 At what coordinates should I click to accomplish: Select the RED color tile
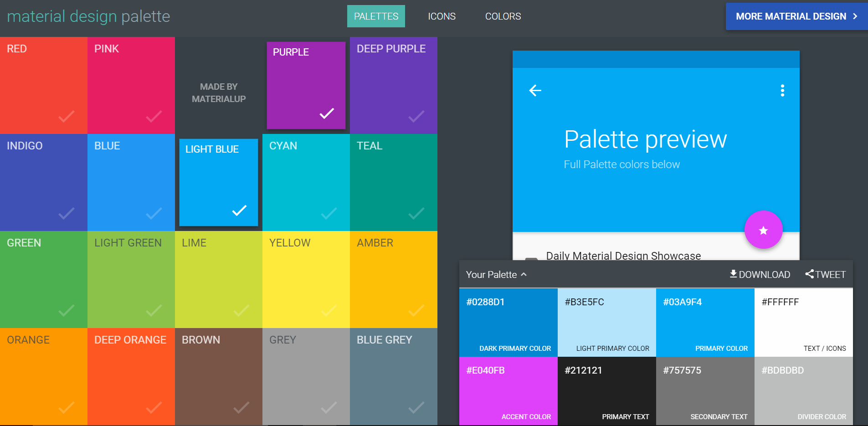tap(44, 85)
